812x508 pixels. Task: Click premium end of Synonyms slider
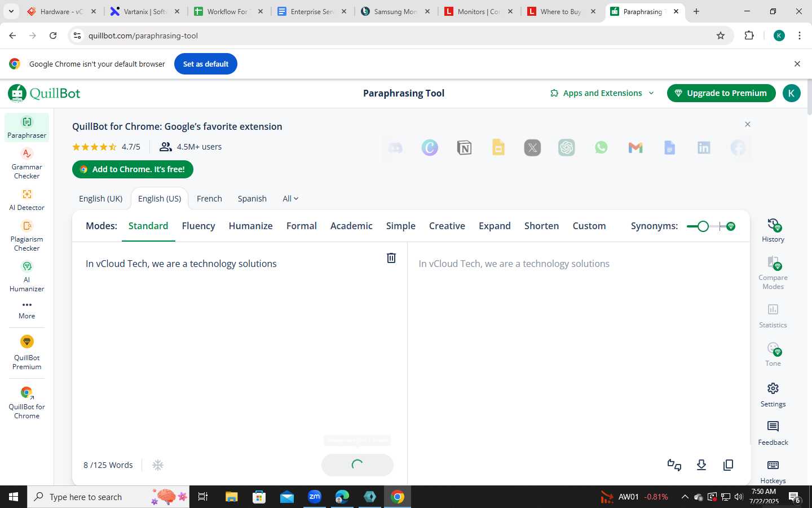[731, 226]
